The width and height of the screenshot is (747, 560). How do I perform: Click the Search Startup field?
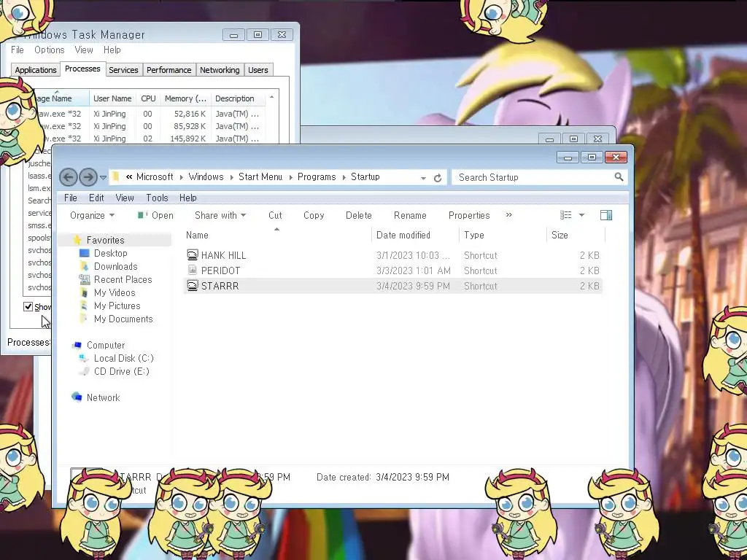(539, 177)
